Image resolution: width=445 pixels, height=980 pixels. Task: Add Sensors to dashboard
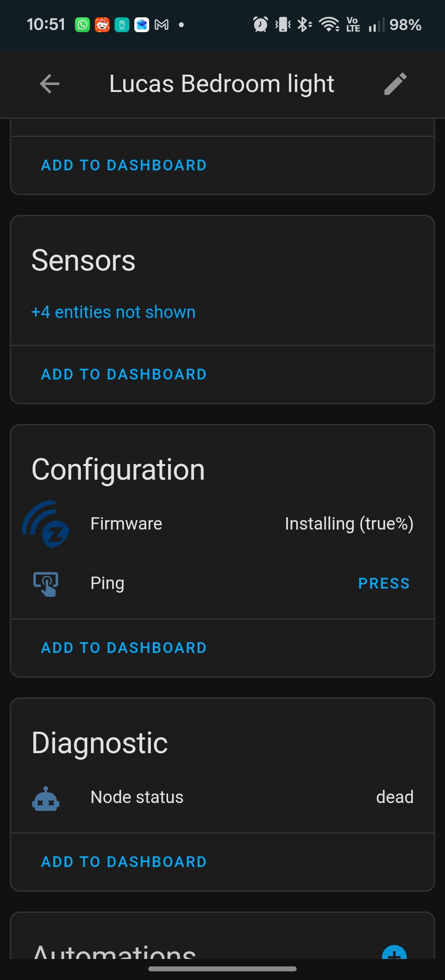[x=124, y=375]
